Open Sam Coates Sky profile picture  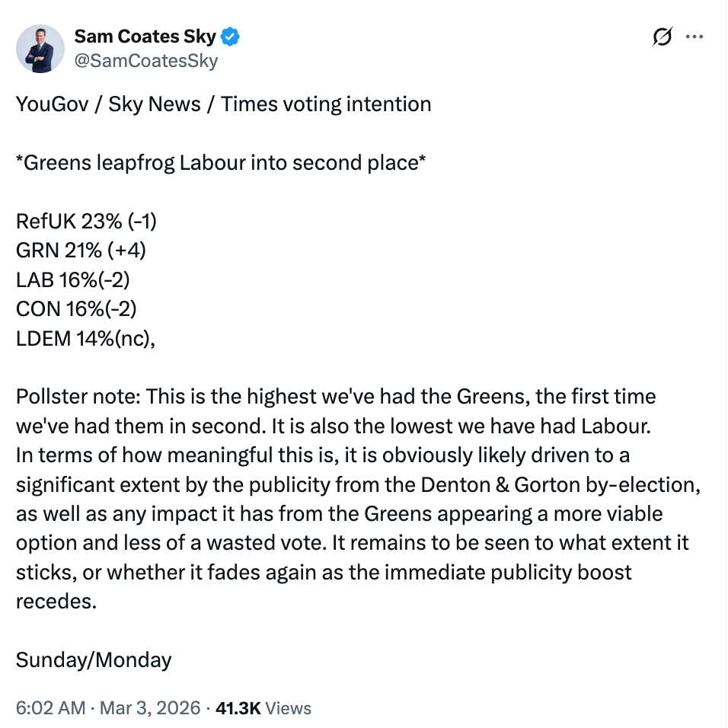coord(40,49)
